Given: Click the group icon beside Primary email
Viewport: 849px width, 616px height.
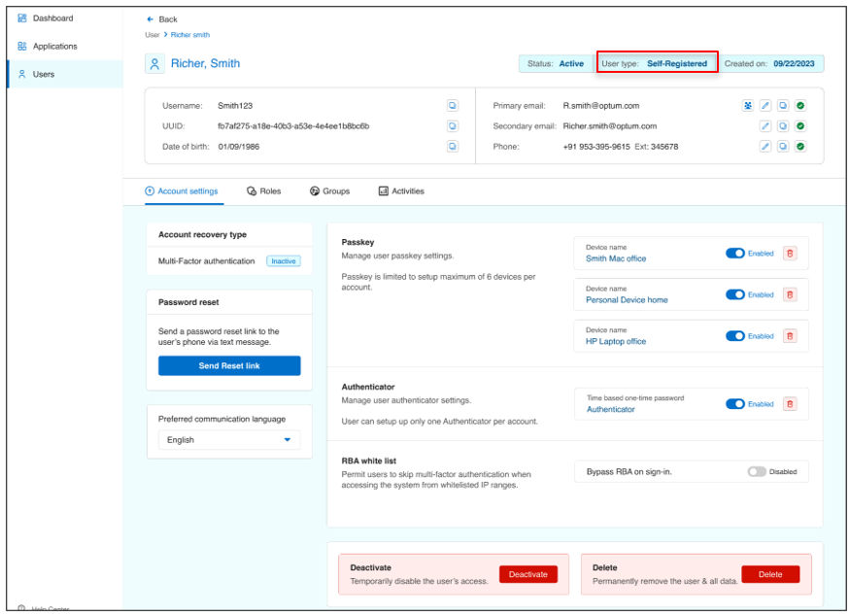Looking at the screenshot, I should 748,106.
